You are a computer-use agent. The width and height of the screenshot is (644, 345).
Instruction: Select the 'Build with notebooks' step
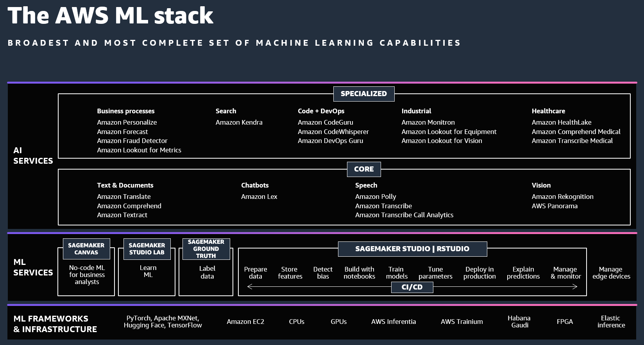click(359, 273)
